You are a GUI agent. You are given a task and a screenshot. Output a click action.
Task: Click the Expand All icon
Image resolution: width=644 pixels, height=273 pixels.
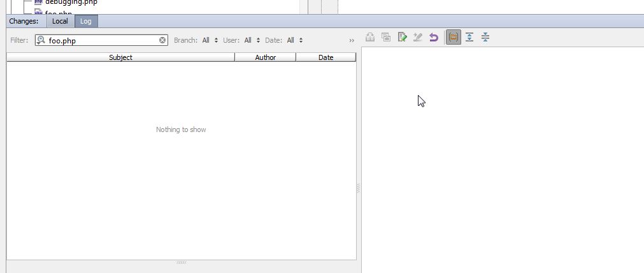point(469,38)
